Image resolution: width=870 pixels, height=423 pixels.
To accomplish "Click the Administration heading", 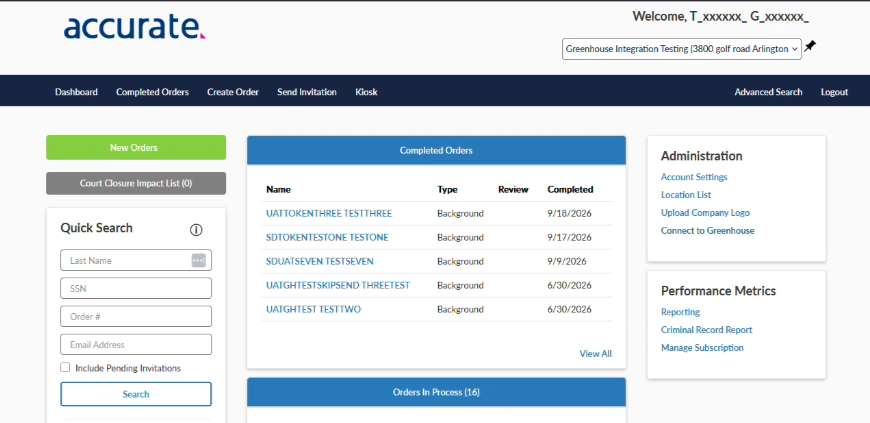I will 701,156.
